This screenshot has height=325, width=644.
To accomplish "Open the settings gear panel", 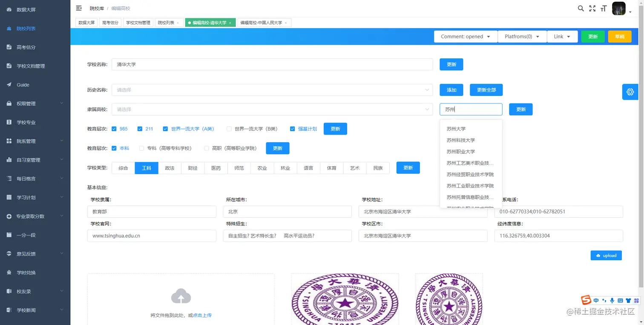I will [630, 92].
